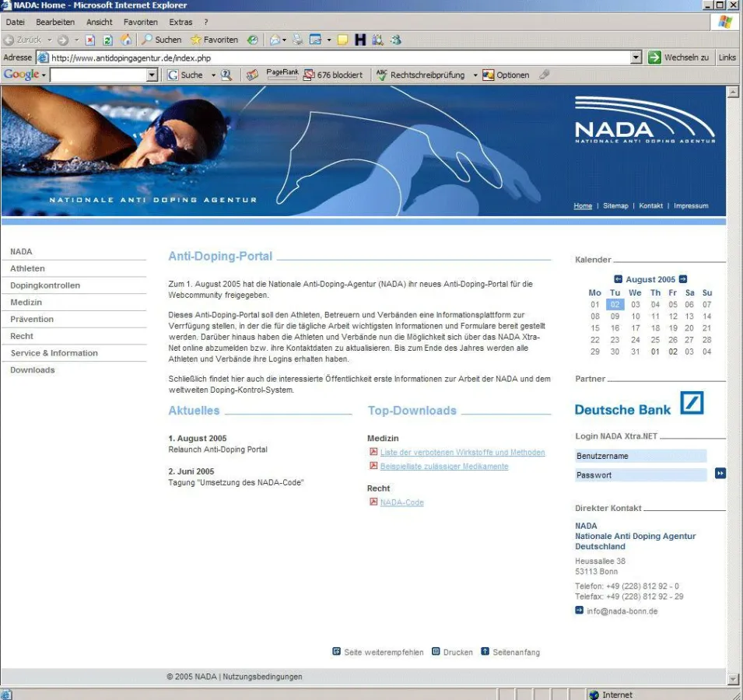This screenshot has height=700, width=743.
Task: Open the Extras menu
Action: (180, 22)
